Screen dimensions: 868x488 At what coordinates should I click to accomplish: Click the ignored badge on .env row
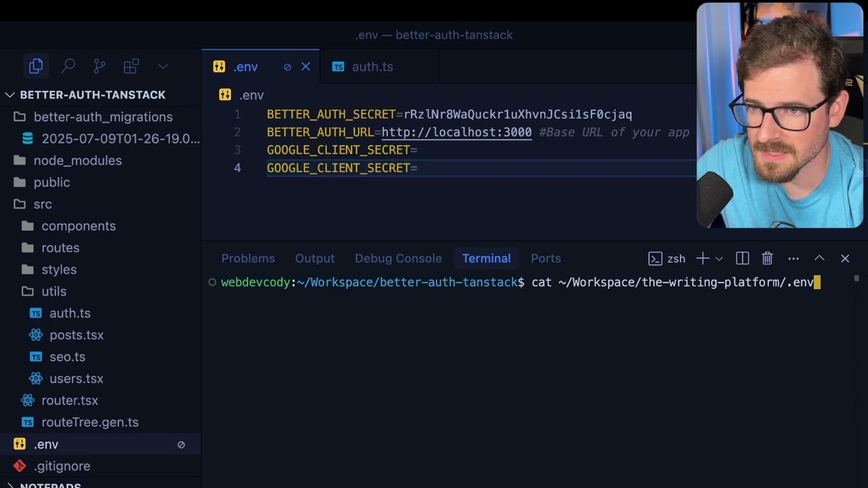[x=181, y=445]
